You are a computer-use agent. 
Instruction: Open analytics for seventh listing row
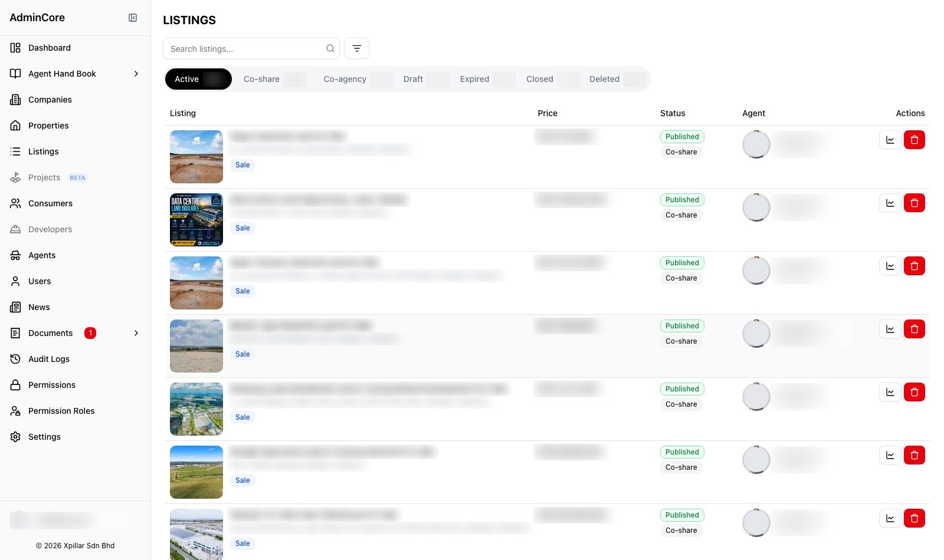click(890, 518)
